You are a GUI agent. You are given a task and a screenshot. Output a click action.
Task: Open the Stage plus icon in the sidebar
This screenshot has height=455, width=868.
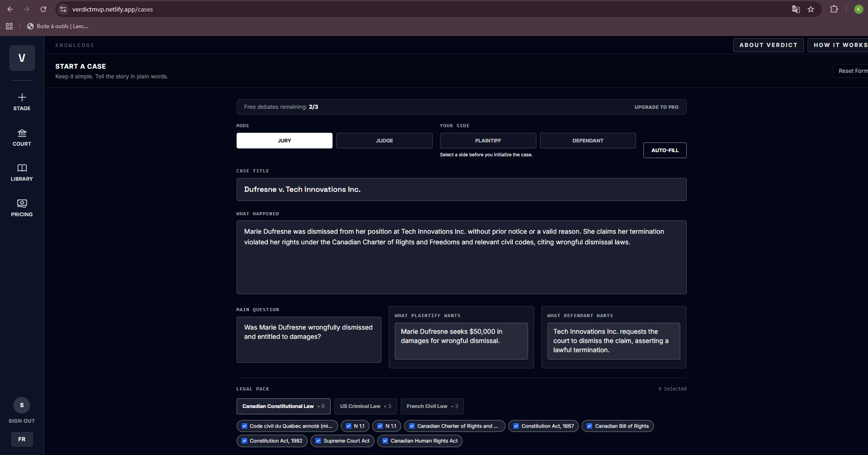pos(22,97)
